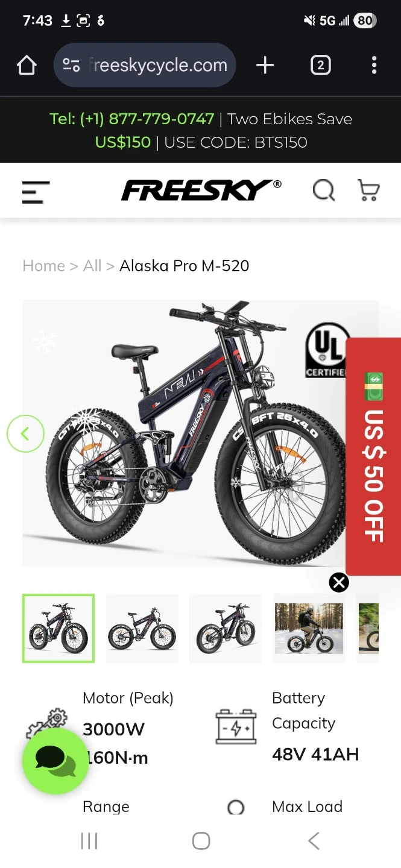Viewport: 401px width, 868px height.
Task: Select the second bike thumbnail
Action: pos(142,628)
